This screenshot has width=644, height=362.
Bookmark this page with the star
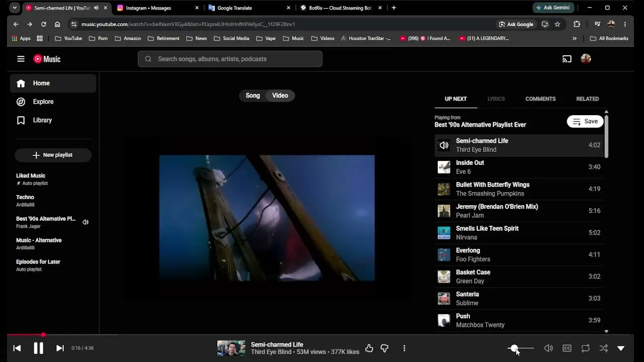(557, 24)
